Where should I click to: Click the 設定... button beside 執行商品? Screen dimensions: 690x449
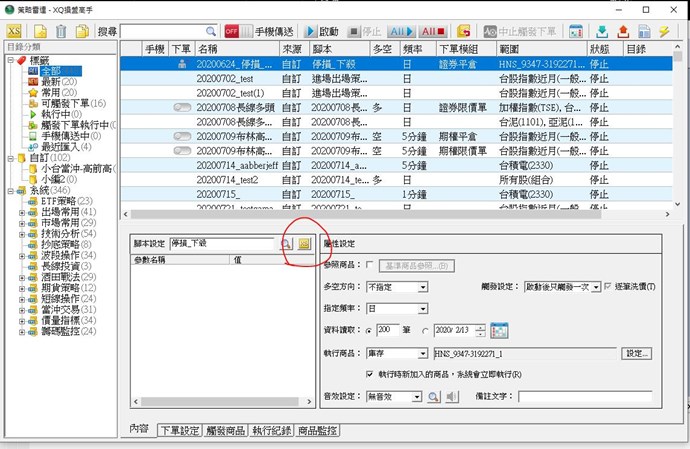[636, 354]
